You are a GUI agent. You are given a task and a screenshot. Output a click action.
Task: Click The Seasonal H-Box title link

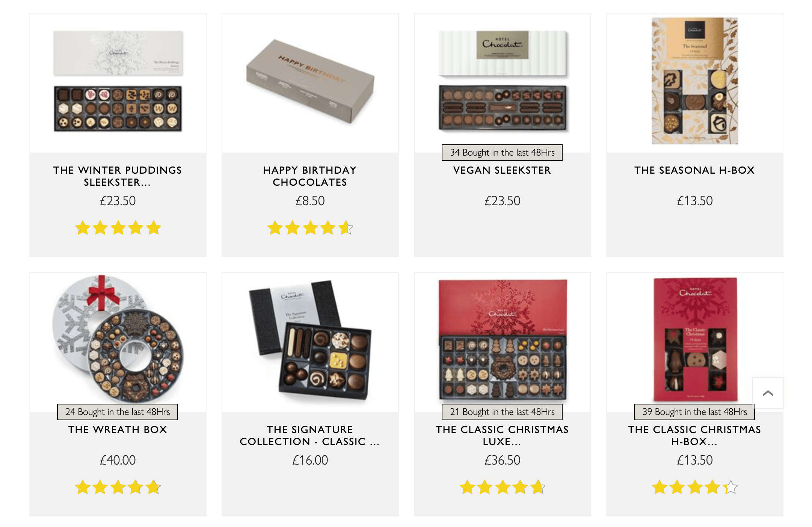click(695, 170)
